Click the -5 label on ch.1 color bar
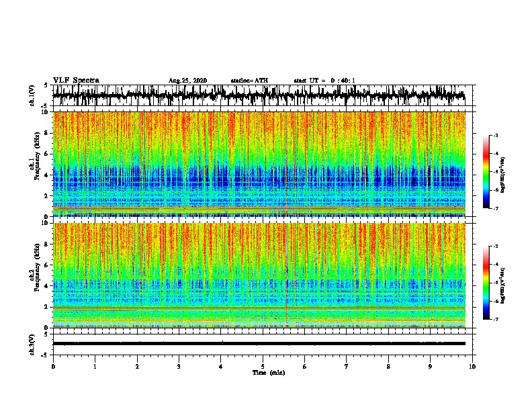This screenshot has height=411, width=532. pyautogui.click(x=496, y=172)
